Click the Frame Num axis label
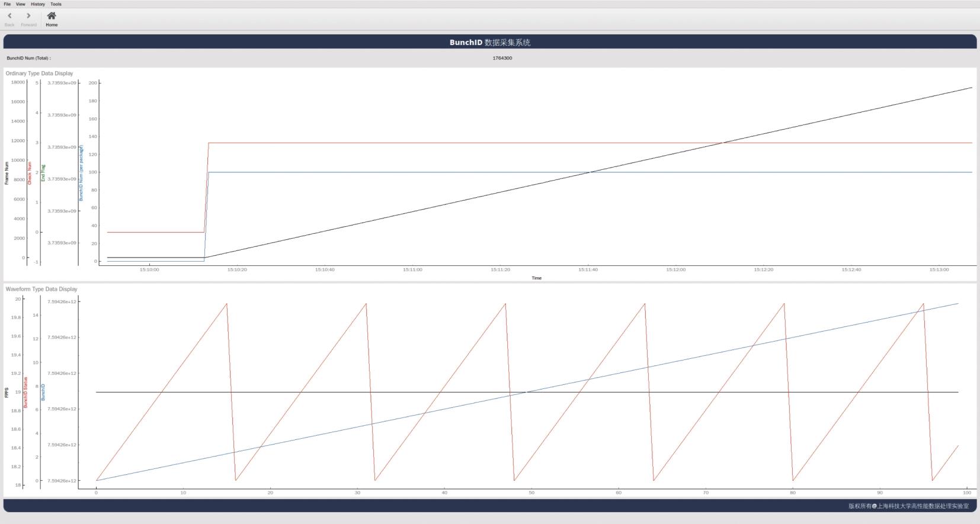The width and height of the screenshot is (980, 524). coord(7,173)
